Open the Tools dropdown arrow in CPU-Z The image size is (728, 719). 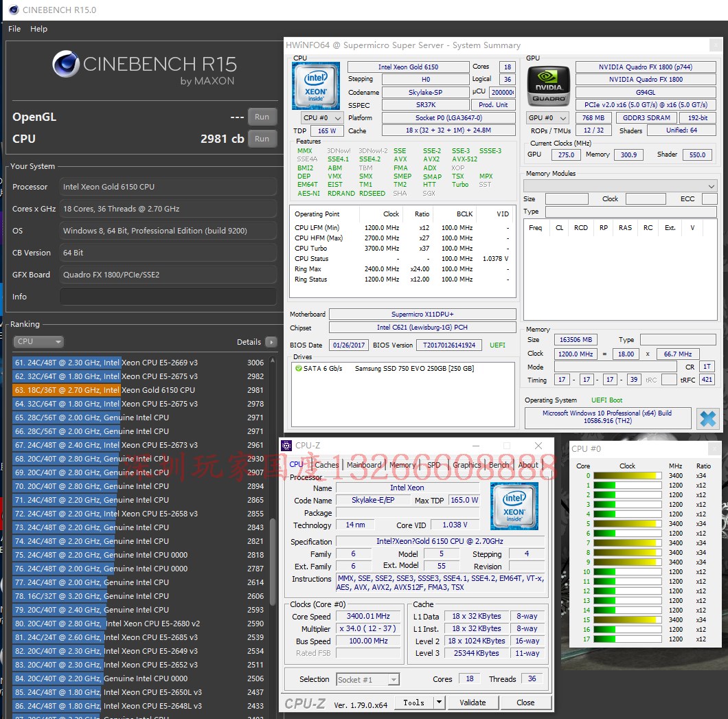tap(439, 703)
